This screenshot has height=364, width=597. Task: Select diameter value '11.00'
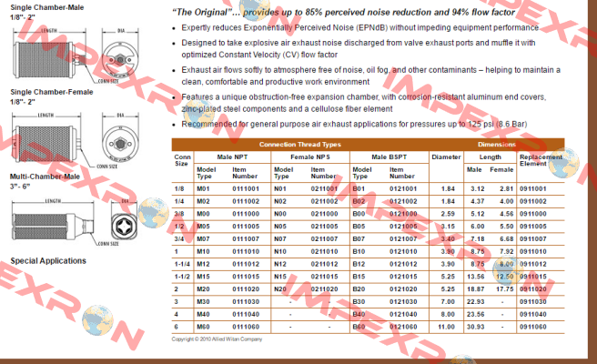(446, 327)
